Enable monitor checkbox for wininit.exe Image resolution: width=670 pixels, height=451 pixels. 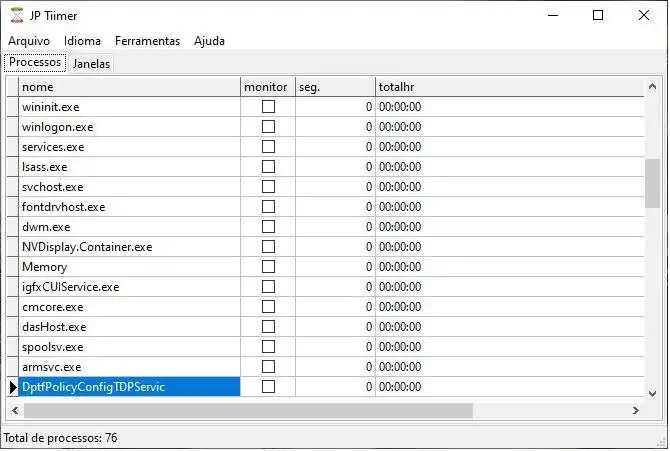click(x=268, y=107)
